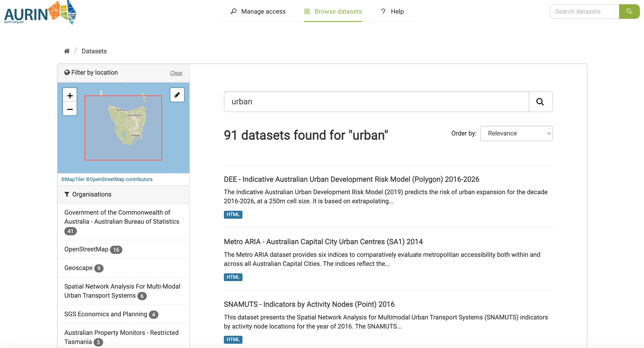Click the globe icon next to Filter by location
644x348 pixels.
point(67,72)
